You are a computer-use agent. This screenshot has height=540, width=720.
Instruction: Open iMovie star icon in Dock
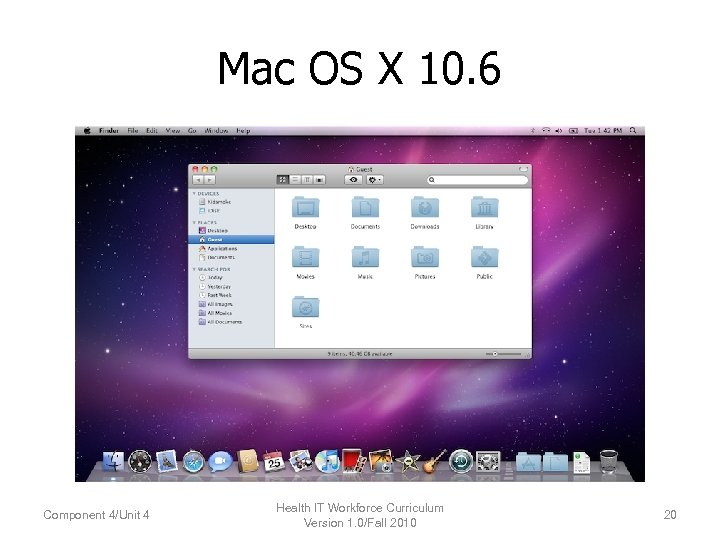pyautogui.click(x=408, y=461)
